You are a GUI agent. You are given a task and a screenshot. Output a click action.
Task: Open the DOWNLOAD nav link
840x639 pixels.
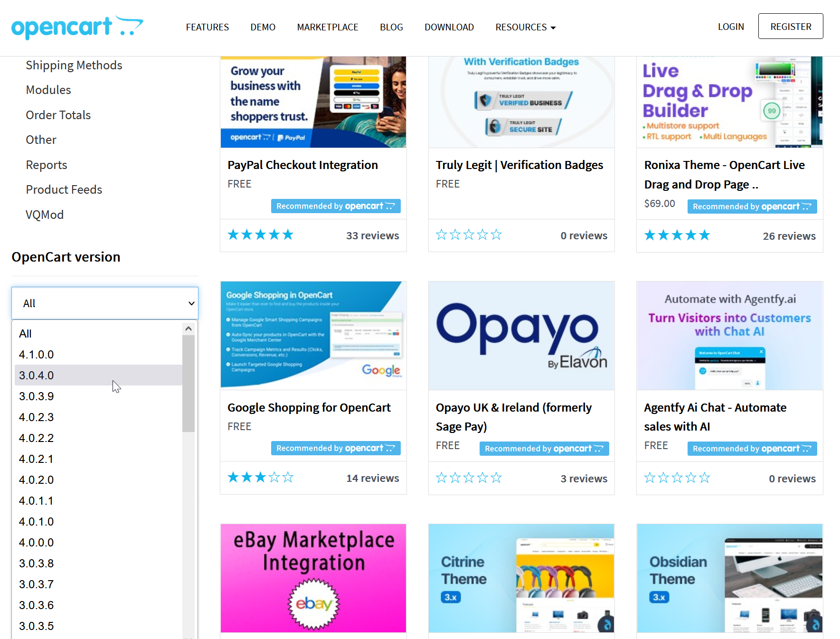(449, 27)
